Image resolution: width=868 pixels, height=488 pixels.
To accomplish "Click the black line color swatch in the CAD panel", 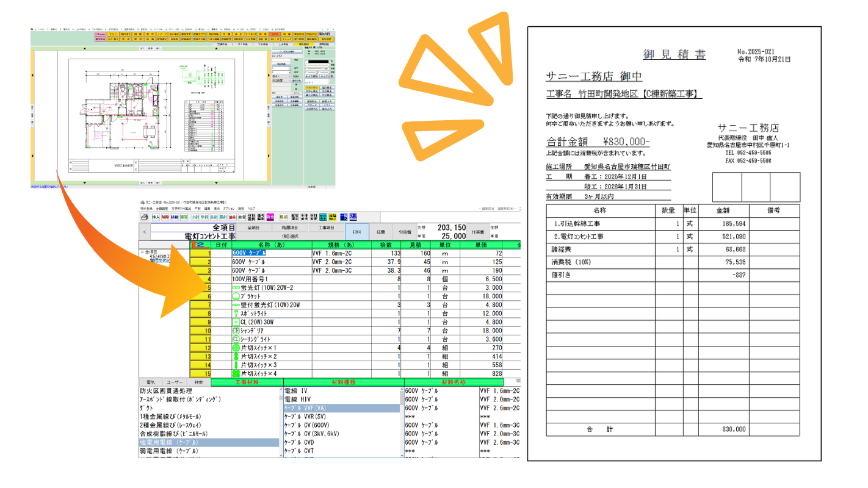I will [319, 62].
